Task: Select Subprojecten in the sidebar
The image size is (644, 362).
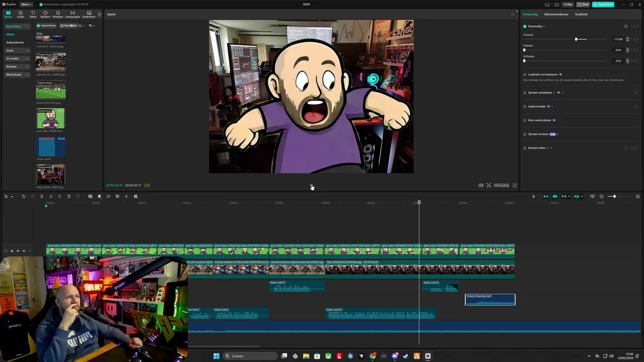Action: pyautogui.click(x=15, y=42)
